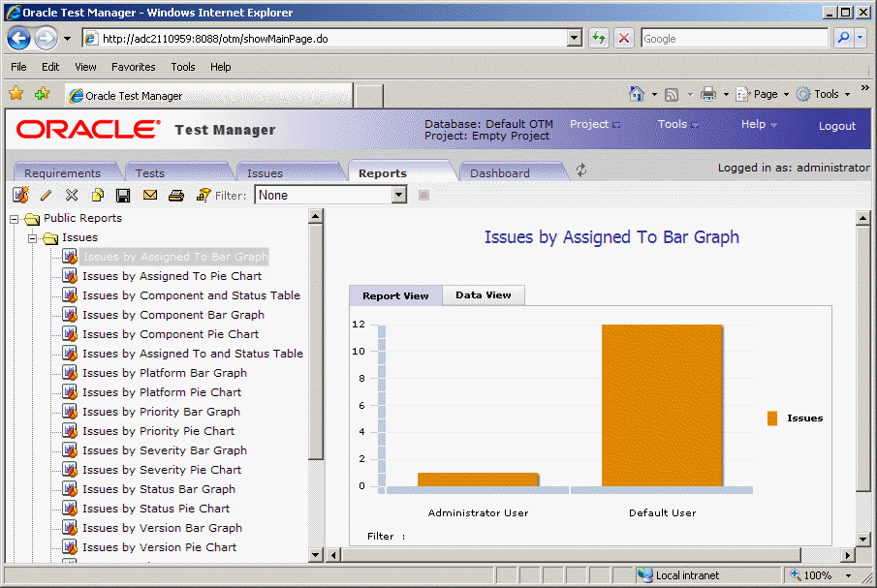This screenshot has height=588, width=877.
Task: Click the browser Home icon
Action: pyautogui.click(x=636, y=94)
